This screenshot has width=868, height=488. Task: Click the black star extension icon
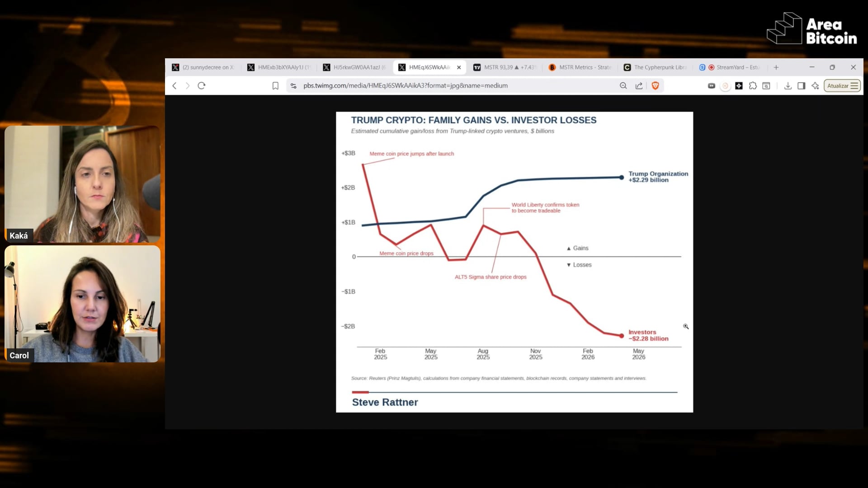click(x=739, y=86)
